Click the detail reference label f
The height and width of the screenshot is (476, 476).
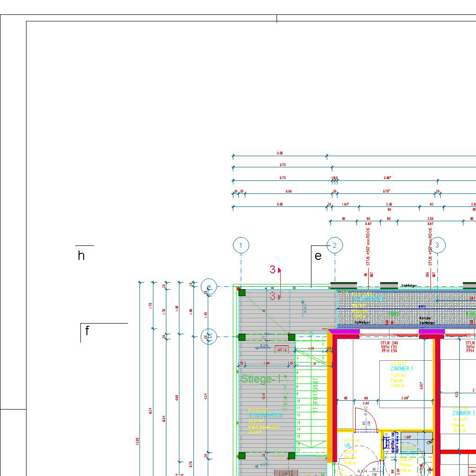(x=87, y=331)
